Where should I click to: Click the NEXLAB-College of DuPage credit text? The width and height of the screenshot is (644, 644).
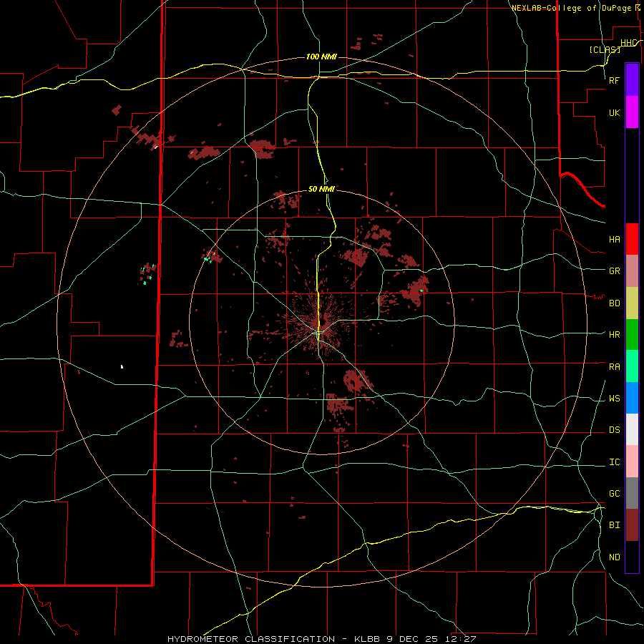[571, 8]
